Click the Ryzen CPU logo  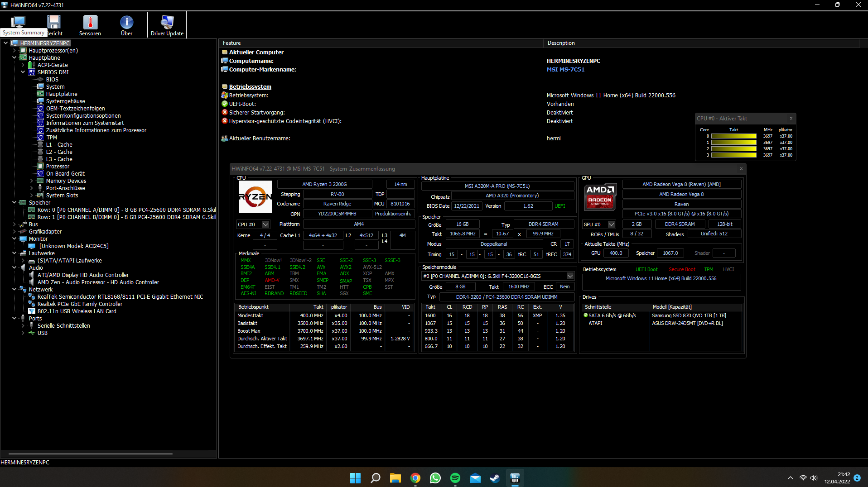pyautogui.click(x=255, y=197)
